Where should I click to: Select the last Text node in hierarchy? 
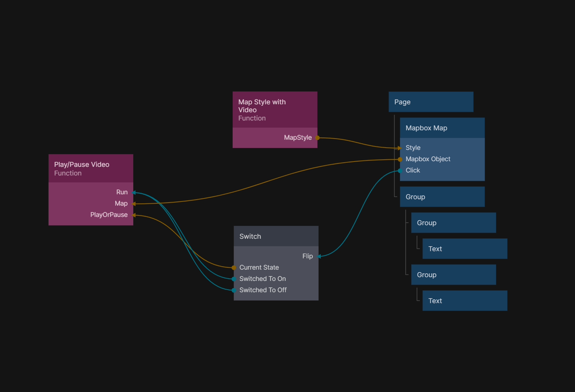pyautogui.click(x=465, y=301)
